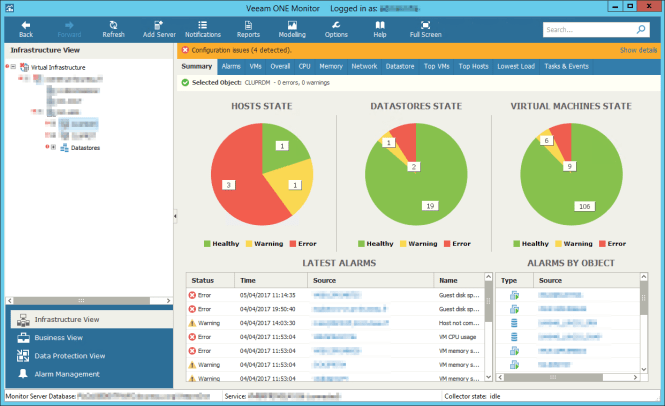
Task: Click the 19 healthy datastores label
Action: 430,206
